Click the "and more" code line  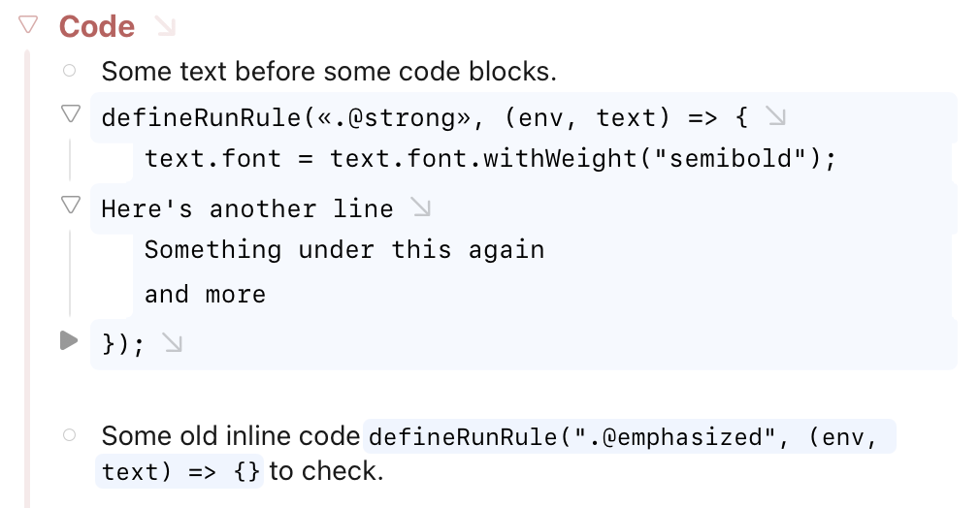(x=205, y=294)
